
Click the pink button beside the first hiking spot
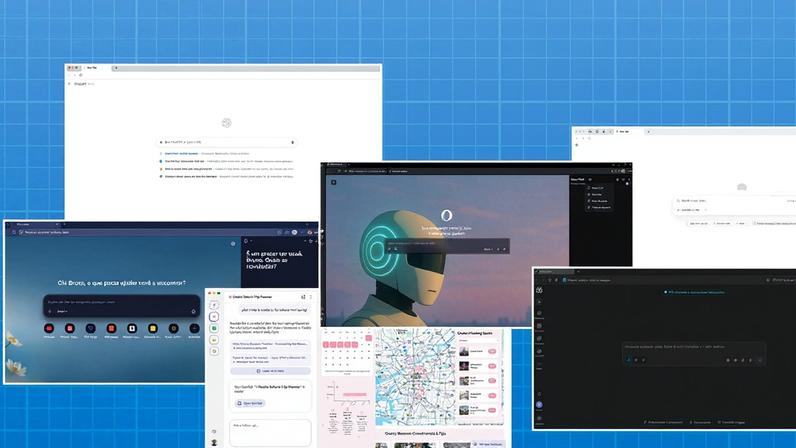(492, 351)
